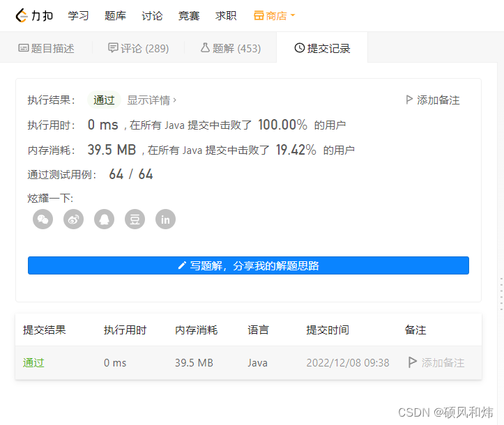Click pencil icon on the blue 写题解 button
This screenshot has width=504, height=425.
tap(182, 265)
